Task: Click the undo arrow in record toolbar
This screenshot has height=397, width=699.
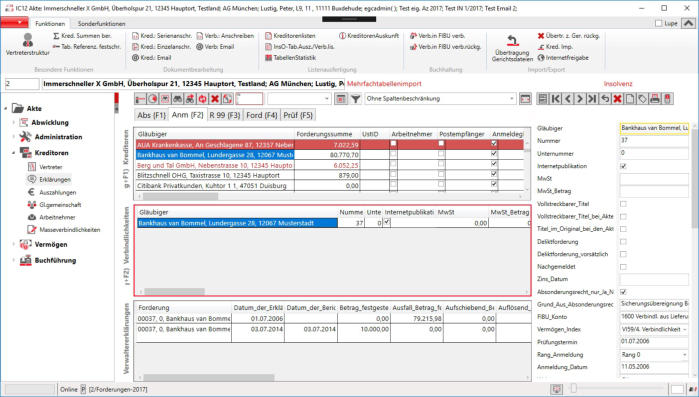Action: (605, 99)
